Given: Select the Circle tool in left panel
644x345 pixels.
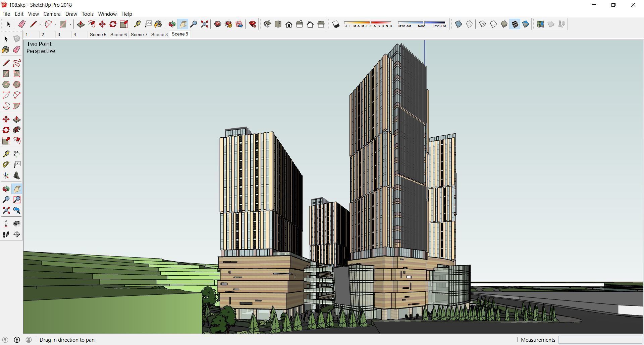Looking at the screenshot, I should [x=6, y=84].
